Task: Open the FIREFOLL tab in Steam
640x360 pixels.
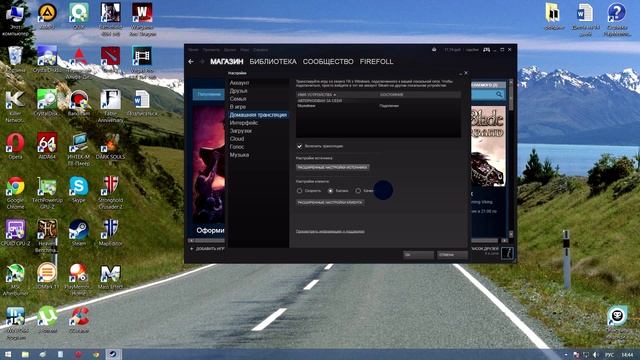Action: tap(376, 62)
